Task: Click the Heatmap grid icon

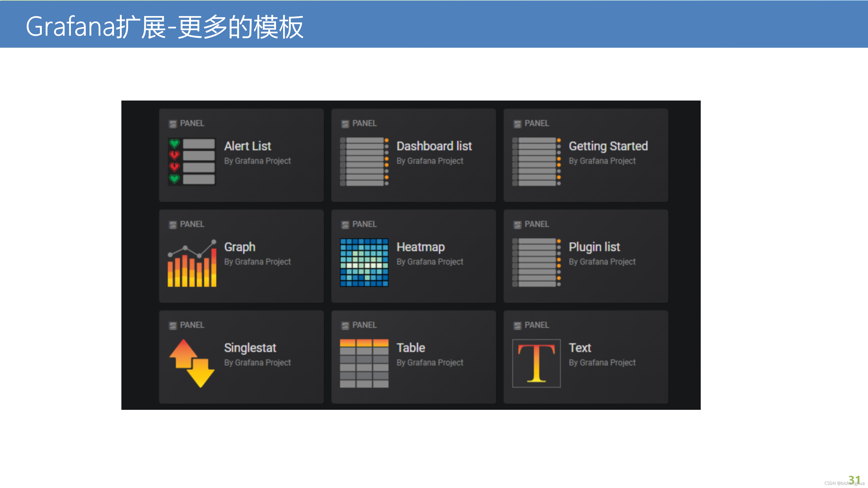Action: tap(364, 262)
